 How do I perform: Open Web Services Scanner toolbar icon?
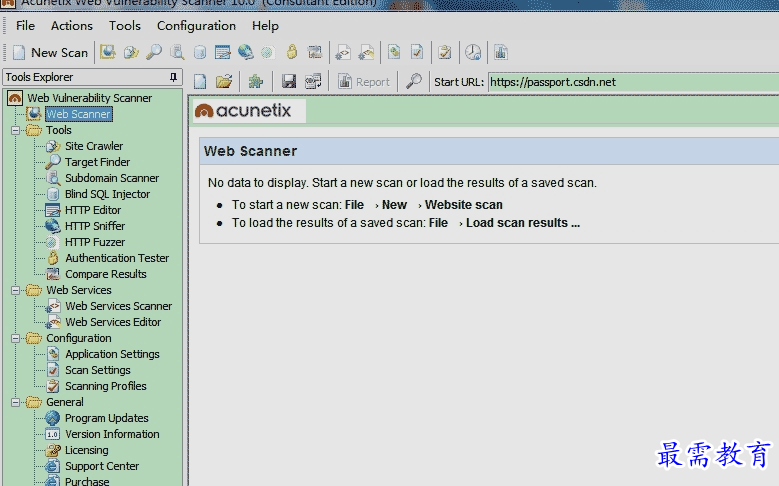[343, 52]
